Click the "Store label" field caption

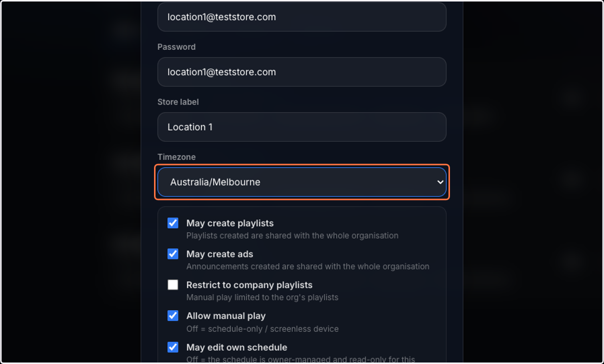[x=178, y=102]
